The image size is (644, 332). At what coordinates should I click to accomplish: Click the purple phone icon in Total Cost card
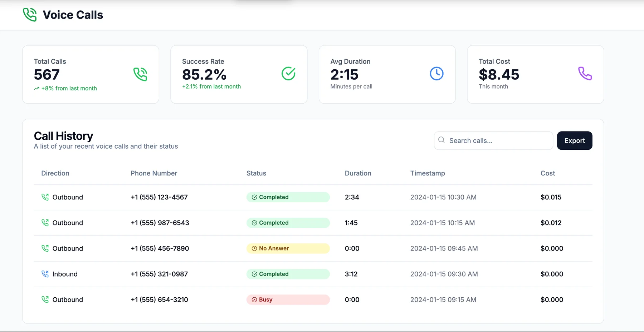point(585,74)
